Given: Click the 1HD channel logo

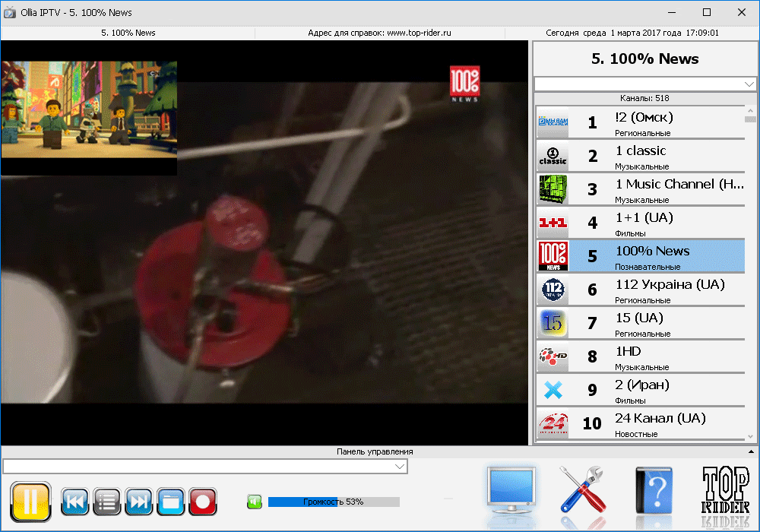Looking at the screenshot, I should point(553,356).
